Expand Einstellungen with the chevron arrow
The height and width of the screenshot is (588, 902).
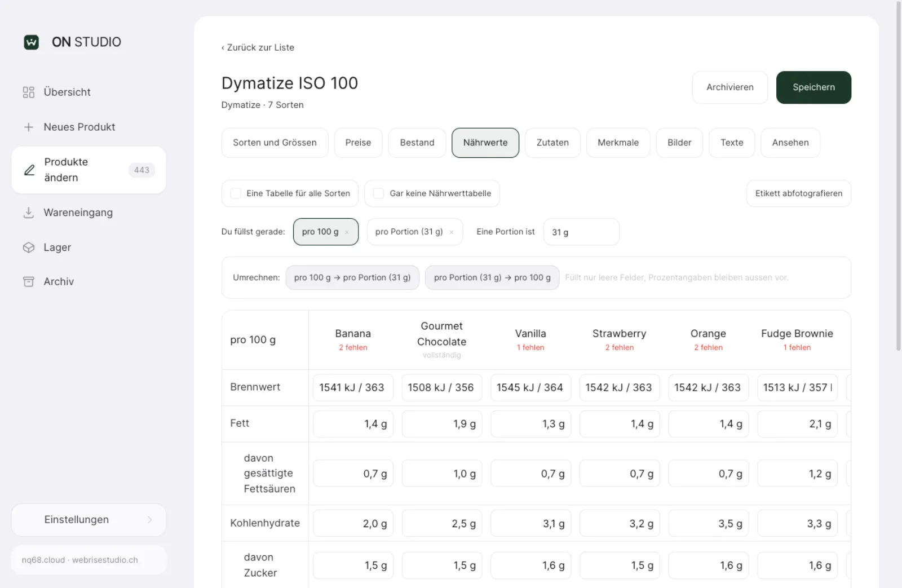point(149,520)
